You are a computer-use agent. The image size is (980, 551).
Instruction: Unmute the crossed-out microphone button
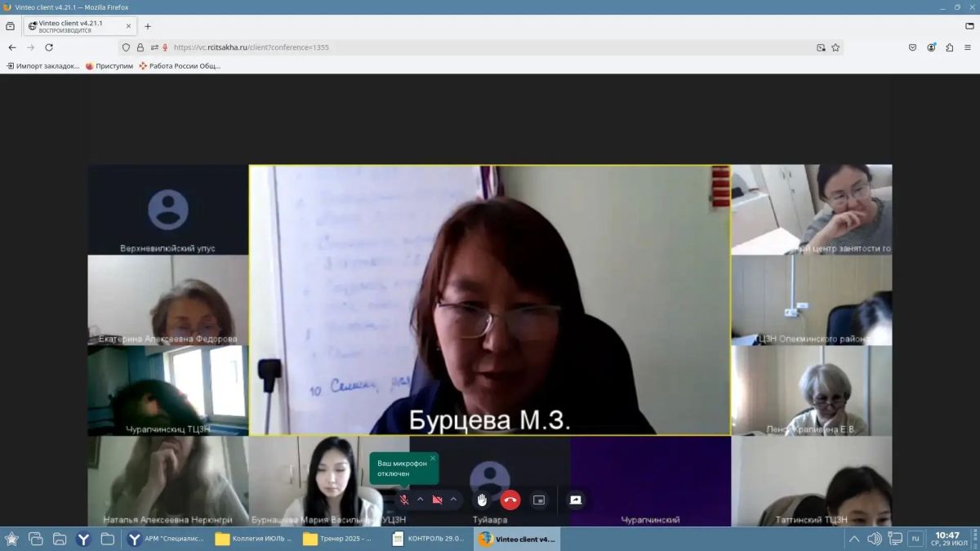pyautogui.click(x=403, y=500)
